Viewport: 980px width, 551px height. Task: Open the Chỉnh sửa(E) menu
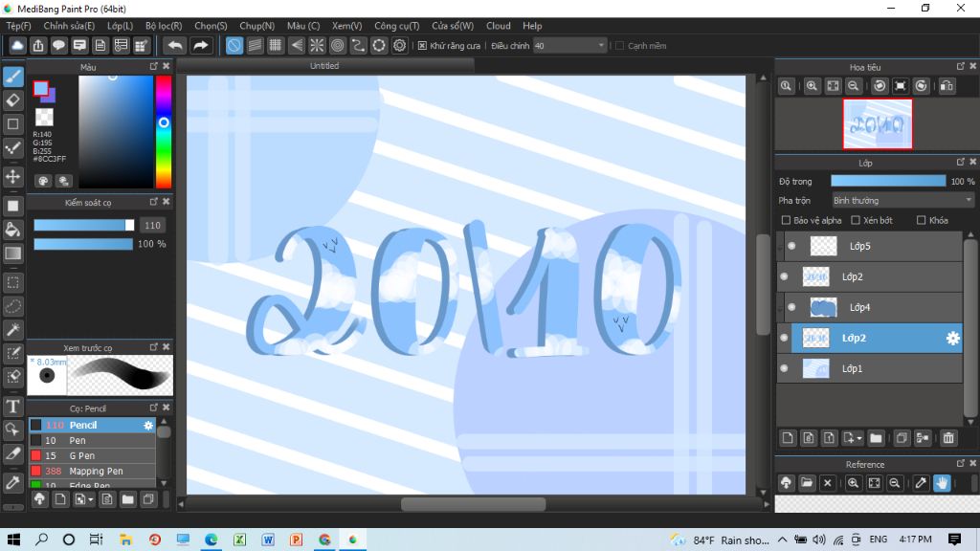[69, 26]
